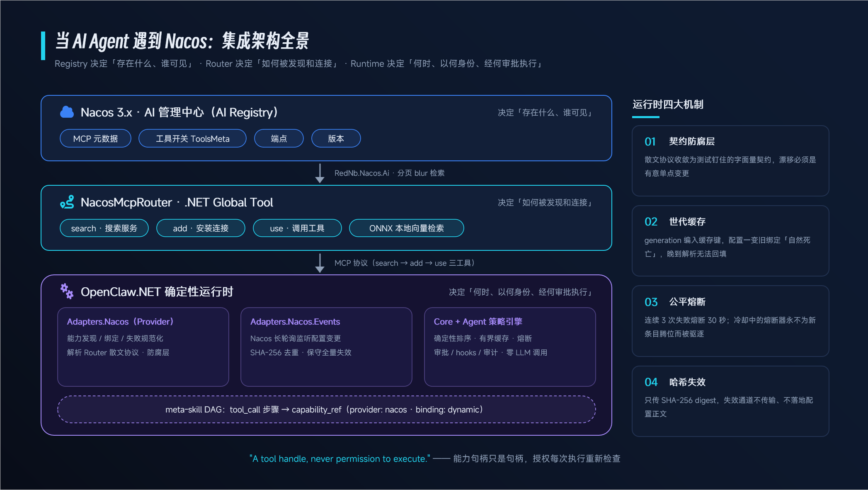This screenshot has width=868, height=490.
Task: Click the SHA-256 去重 · 保守全量失效 line
Action: pyautogui.click(x=301, y=352)
